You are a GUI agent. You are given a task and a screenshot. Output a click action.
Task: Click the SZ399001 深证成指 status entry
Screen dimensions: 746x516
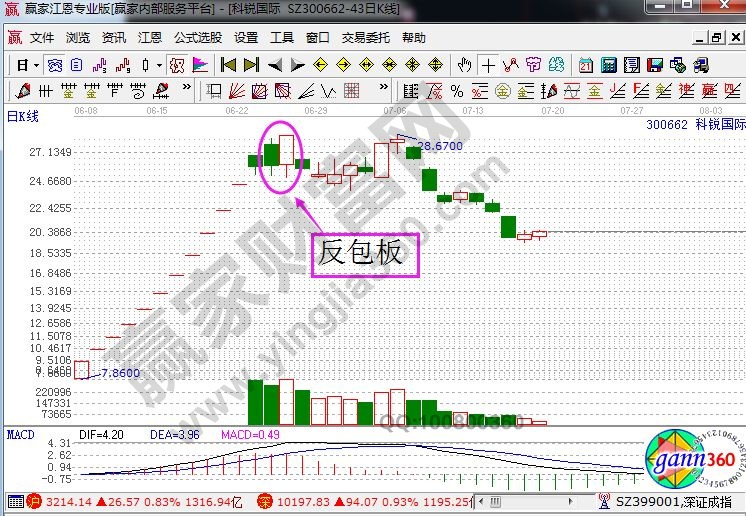(x=674, y=502)
